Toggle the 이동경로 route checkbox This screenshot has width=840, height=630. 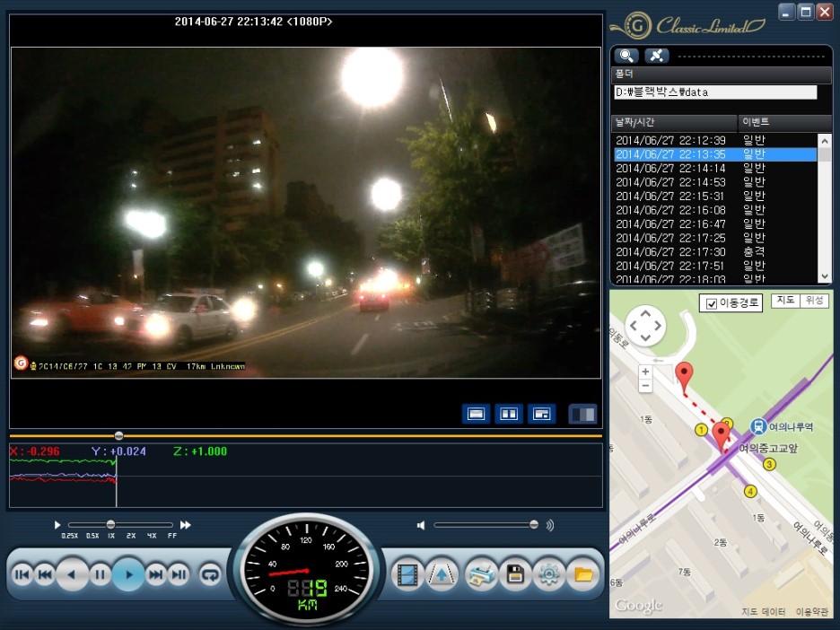tap(712, 304)
